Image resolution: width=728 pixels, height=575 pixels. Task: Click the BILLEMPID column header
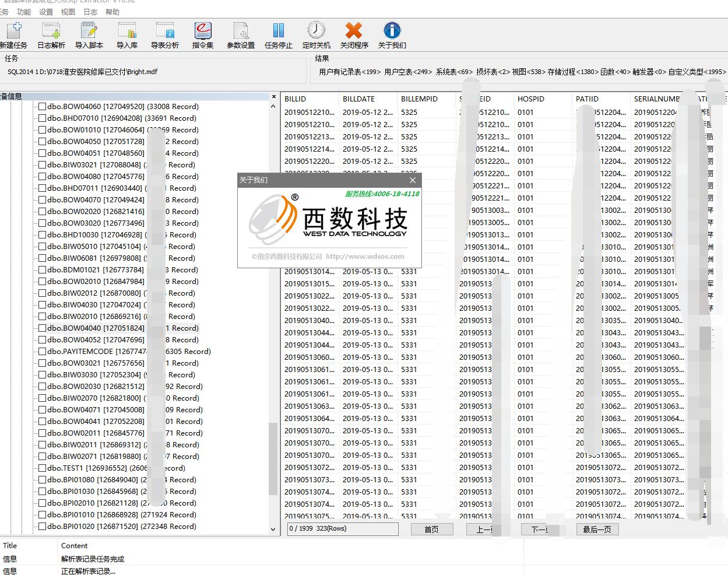pyautogui.click(x=425, y=99)
